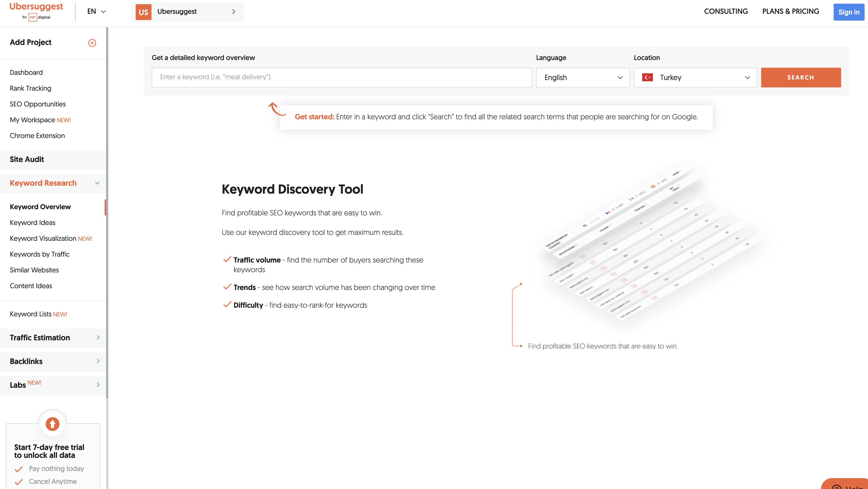Click the Cancel Anytime text

pyautogui.click(x=53, y=482)
